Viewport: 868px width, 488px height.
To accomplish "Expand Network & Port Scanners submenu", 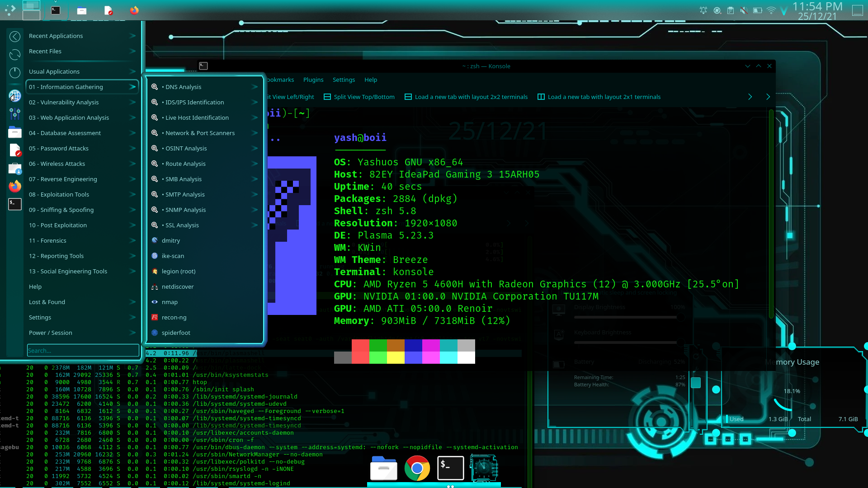I will point(205,133).
